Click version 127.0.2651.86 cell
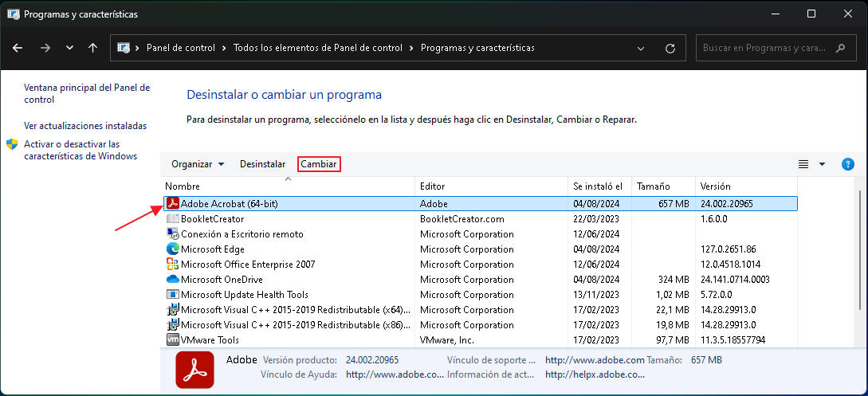 click(728, 249)
